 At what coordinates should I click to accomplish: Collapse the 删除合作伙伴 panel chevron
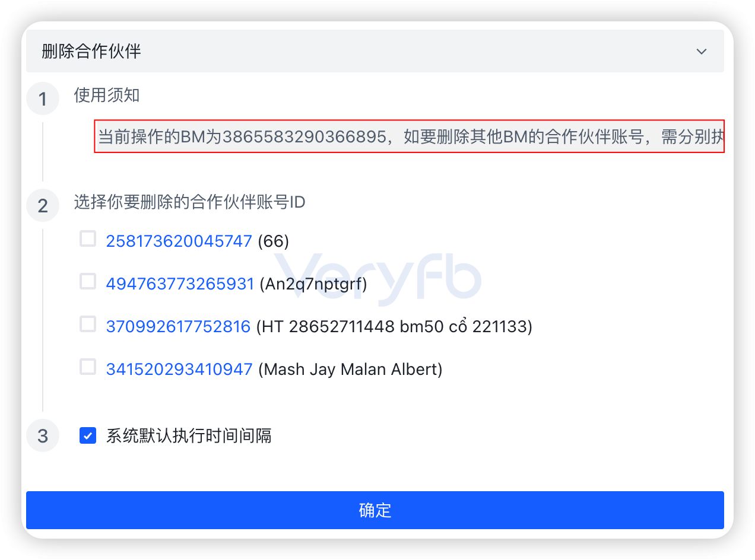tap(702, 52)
